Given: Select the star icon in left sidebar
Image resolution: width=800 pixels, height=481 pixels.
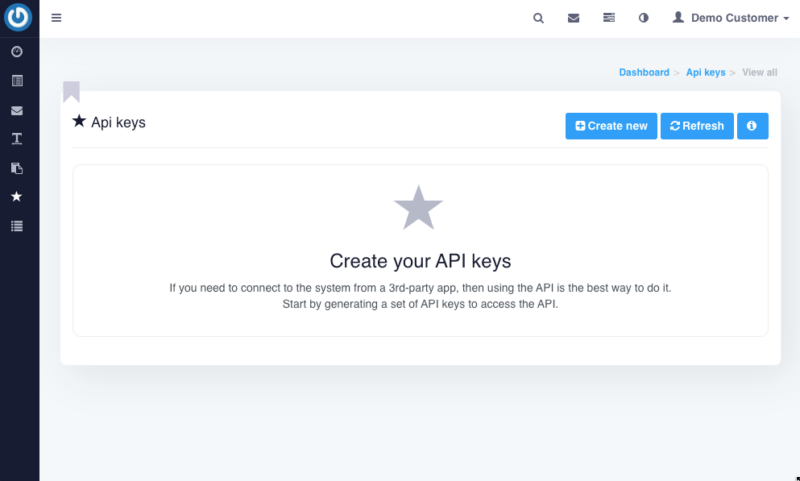Looking at the screenshot, I should tap(17, 197).
